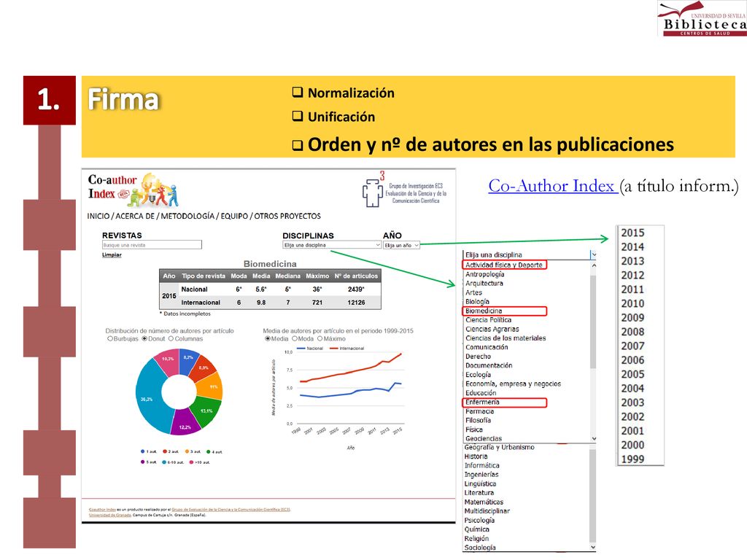Click the 4 aut. legend marker
Viewport: 747px width, 560px height.
[208, 451]
